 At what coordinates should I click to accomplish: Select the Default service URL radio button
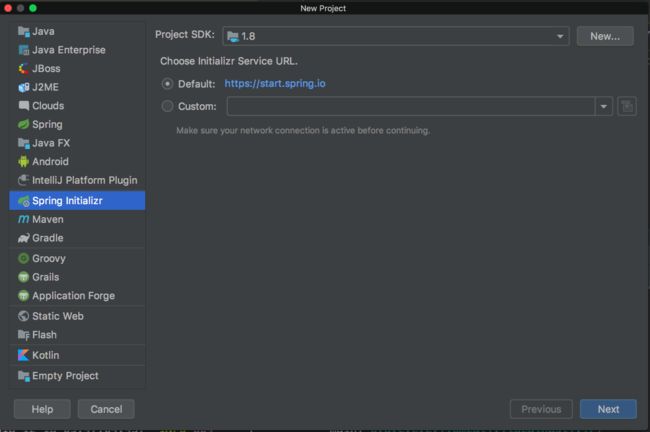(167, 84)
